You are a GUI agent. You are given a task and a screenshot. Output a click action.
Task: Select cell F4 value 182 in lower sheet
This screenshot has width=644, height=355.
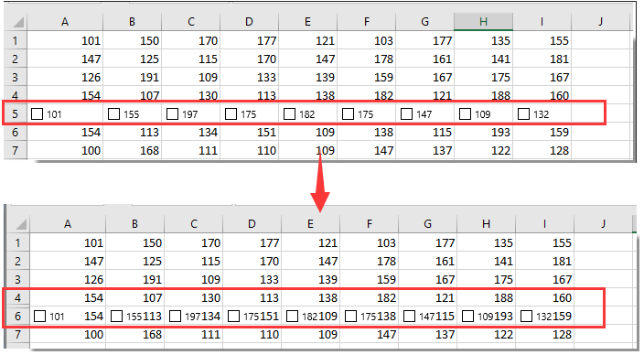(370, 298)
